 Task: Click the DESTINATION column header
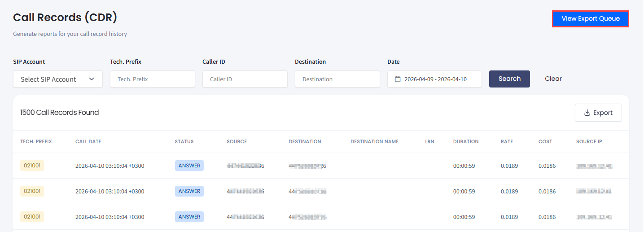(x=305, y=141)
